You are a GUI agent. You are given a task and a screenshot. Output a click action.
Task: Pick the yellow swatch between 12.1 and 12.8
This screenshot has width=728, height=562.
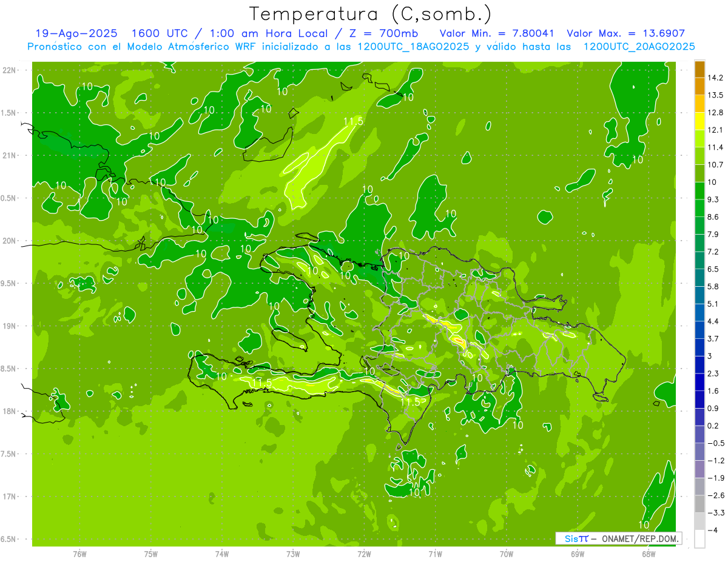tap(699, 121)
